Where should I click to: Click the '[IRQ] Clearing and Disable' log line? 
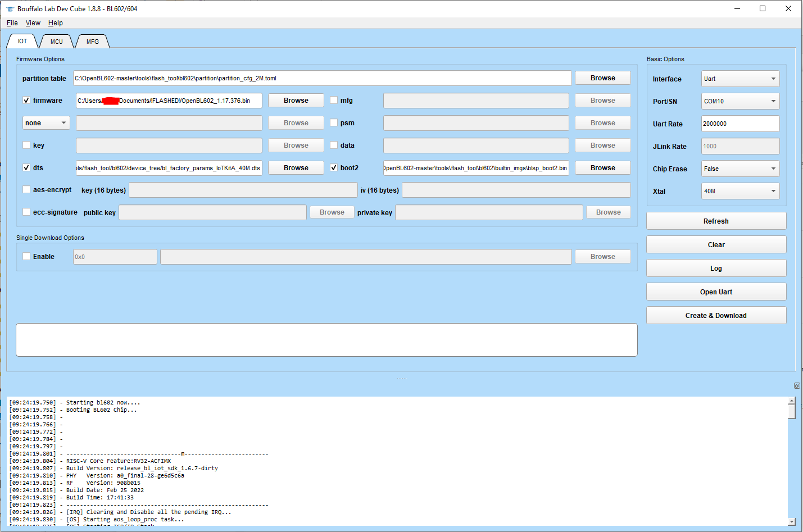pos(120,512)
